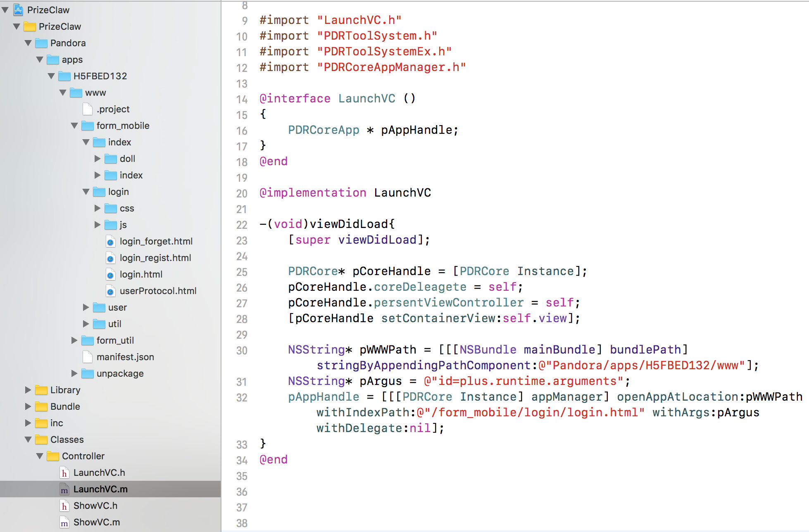Click the 'PDRCoreAppManager.h' import string
The width and height of the screenshot is (809, 532).
pos(391,67)
